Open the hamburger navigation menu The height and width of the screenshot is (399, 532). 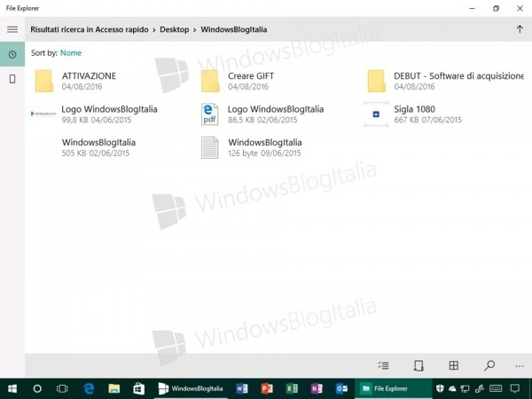tap(12, 29)
